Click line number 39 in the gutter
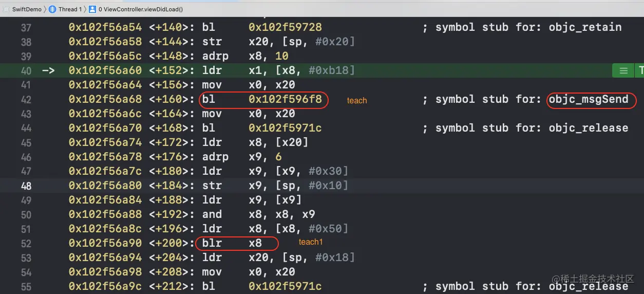This screenshot has width=644, height=294. pos(26,56)
